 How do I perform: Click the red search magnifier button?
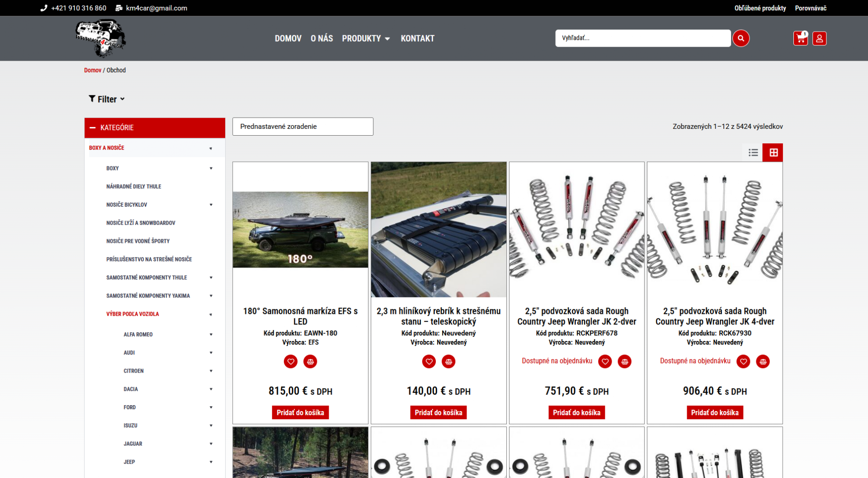pyautogui.click(x=741, y=38)
